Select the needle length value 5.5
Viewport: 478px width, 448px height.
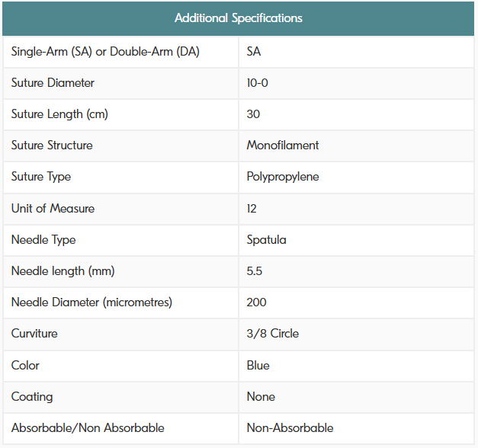click(x=255, y=270)
